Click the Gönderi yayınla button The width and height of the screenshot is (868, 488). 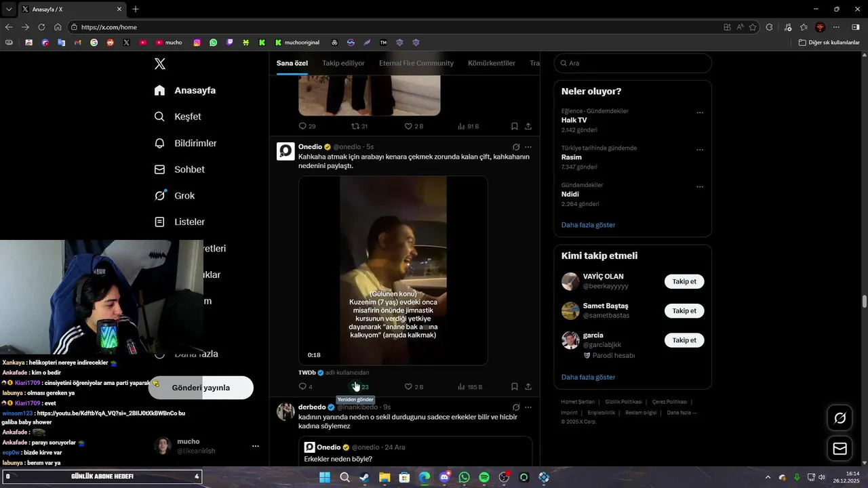[x=201, y=388]
